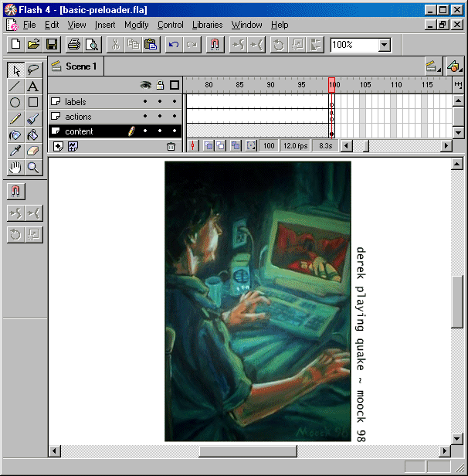
Task: Select the Ink Bottle tool
Action: pyautogui.click(x=15, y=135)
